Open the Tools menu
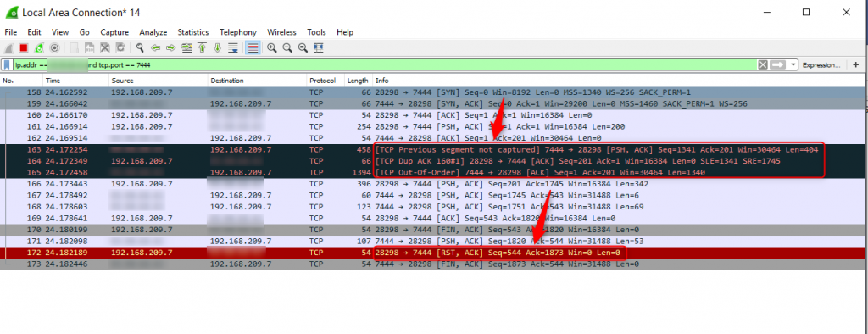868x334 pixels. 317,32
